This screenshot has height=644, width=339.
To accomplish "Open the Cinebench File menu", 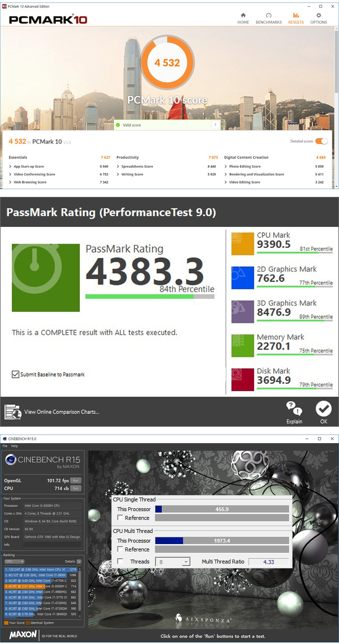I will tap(5, 446).
